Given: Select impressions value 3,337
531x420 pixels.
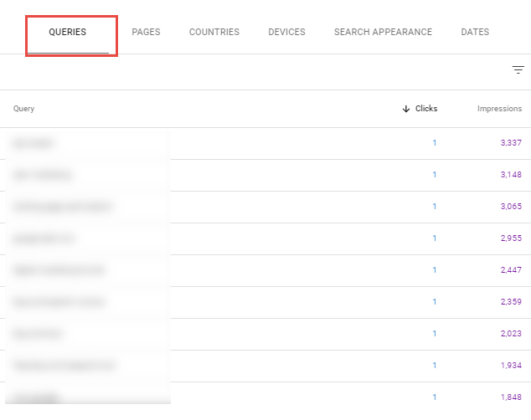Looking at the screenshot, I should (511, 143).
